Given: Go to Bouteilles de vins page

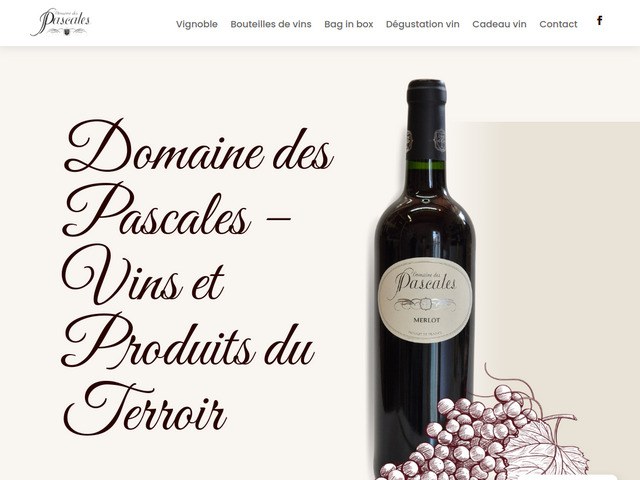Looking at the screenshot, I should click(271, 24).
